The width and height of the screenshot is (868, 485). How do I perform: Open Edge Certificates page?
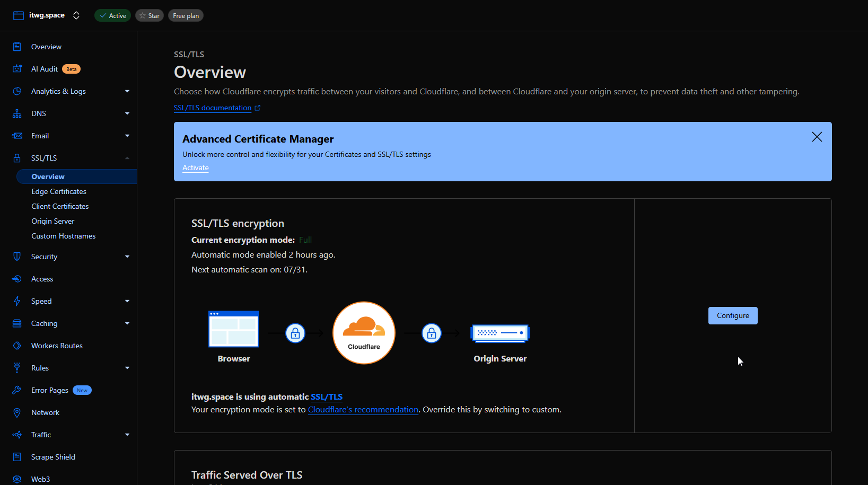[x=59, y=191]
